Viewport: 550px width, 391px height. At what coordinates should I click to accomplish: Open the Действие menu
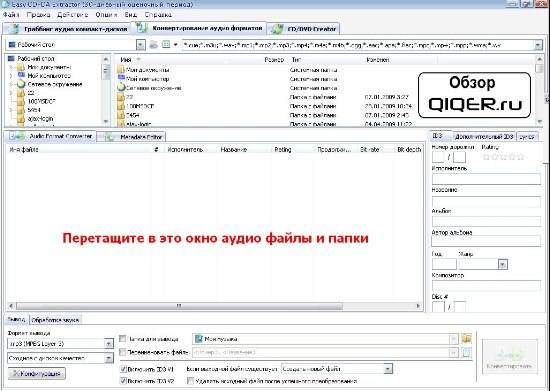tap(72, 15)
